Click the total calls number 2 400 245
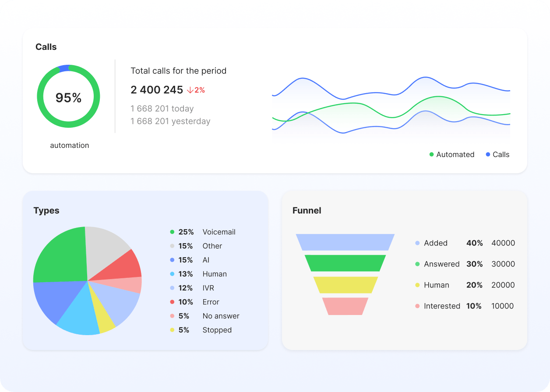Image resolution: width=550 pixels, height=392 pixels. click(x=157, y=90)
